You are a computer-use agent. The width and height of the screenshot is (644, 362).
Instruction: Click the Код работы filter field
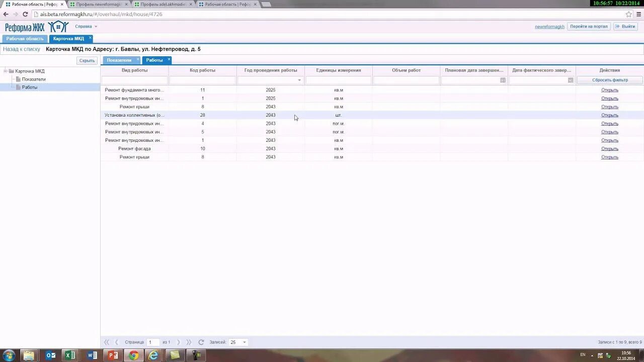(202, 80)
